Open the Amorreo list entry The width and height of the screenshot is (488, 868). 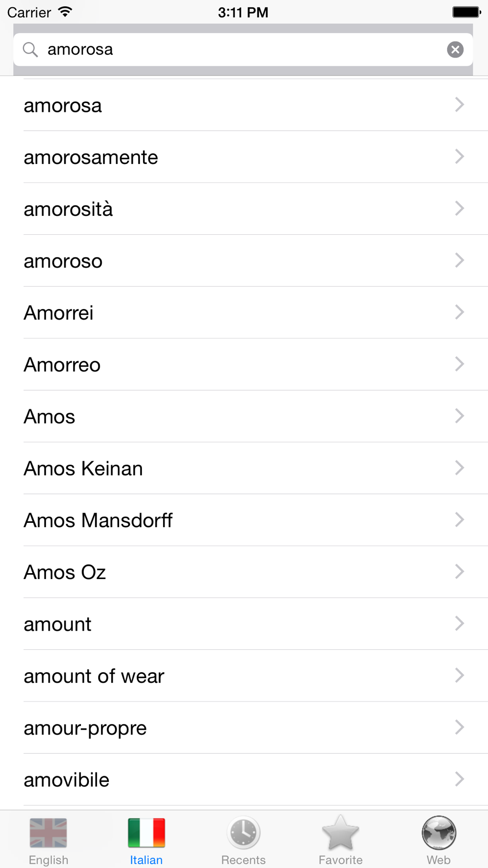[x=62, y=365]
